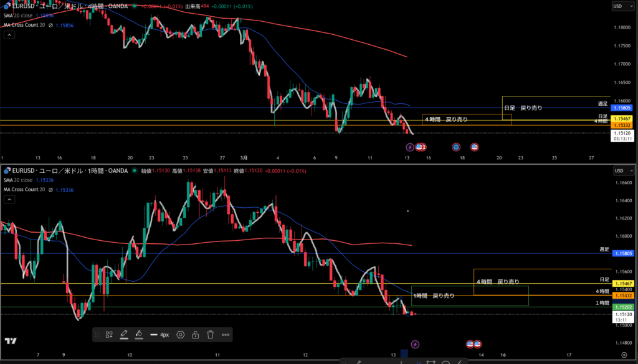Click the TradingView logo in the lower chart
The width and height of the screenshot is (638, 364).
[10, 340]
